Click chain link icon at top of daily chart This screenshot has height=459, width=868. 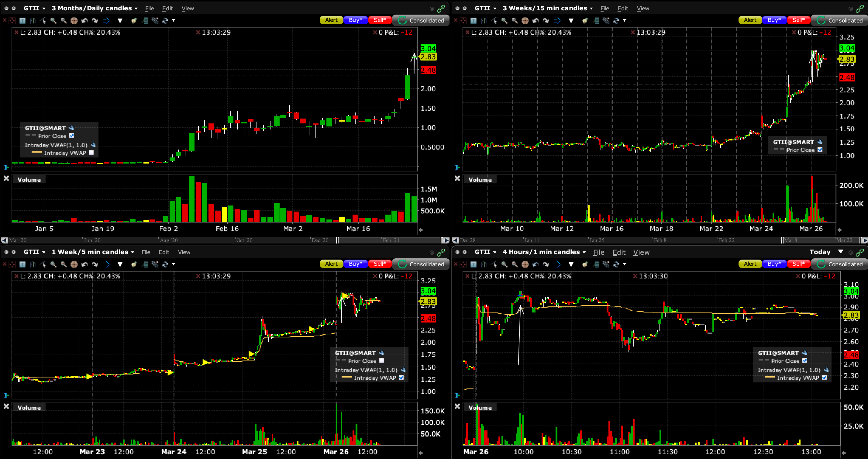tap(441, 9)
